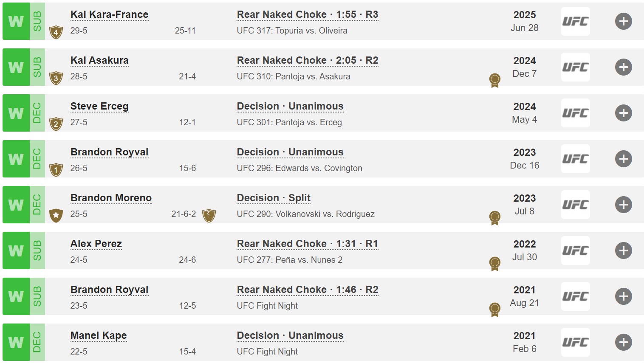Click shield badge next to Moreno's 21-6-2 record
Viewport: 644px width, 363px height.
[209, 215]
